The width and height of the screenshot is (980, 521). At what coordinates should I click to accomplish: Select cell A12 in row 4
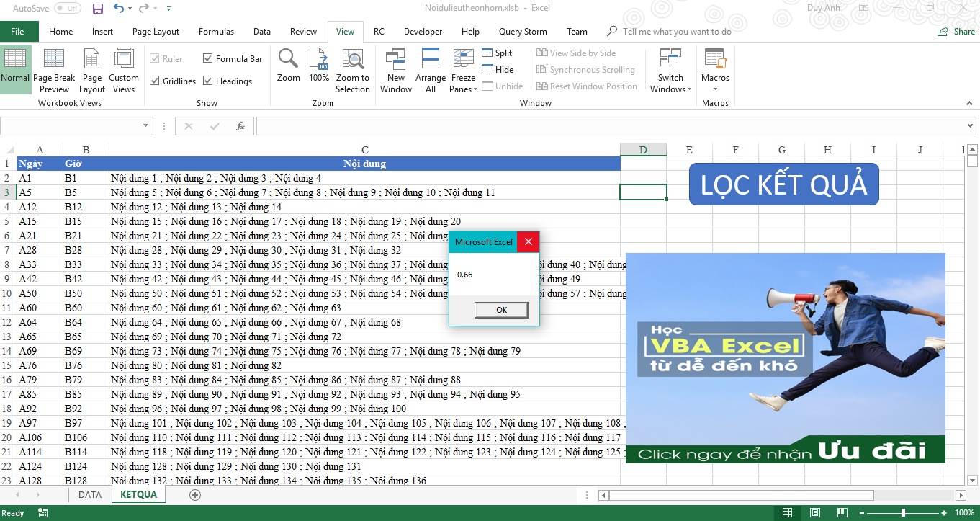(40, 207)
